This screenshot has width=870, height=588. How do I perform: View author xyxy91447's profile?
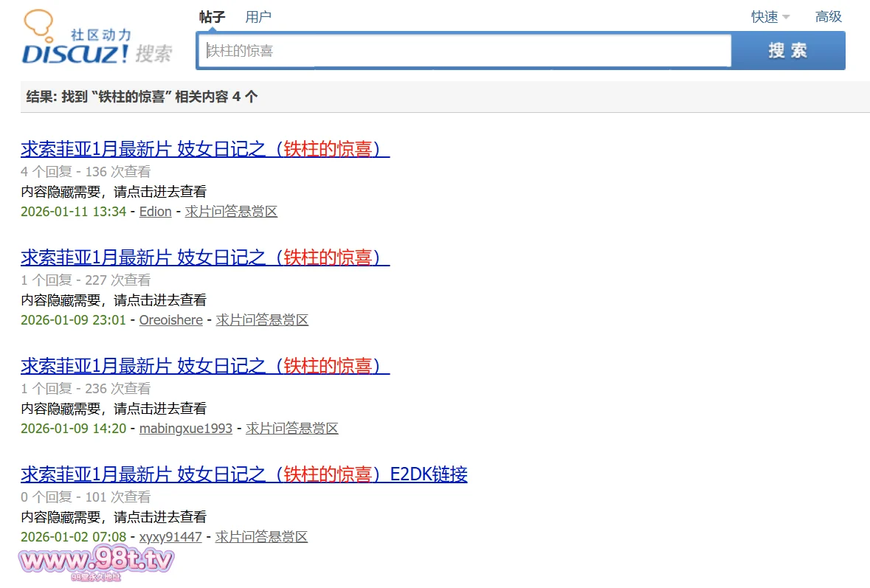point(170,537)
